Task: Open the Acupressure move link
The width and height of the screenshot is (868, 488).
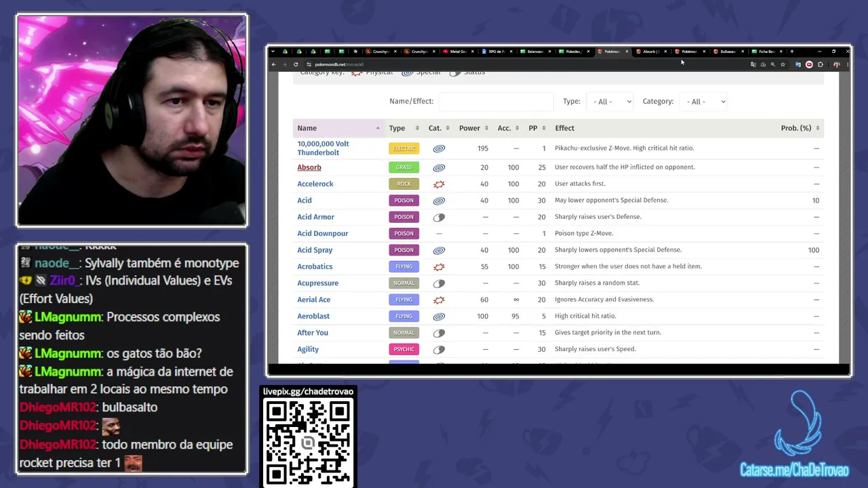Action: pyautogui.click(x=317, y=283)
